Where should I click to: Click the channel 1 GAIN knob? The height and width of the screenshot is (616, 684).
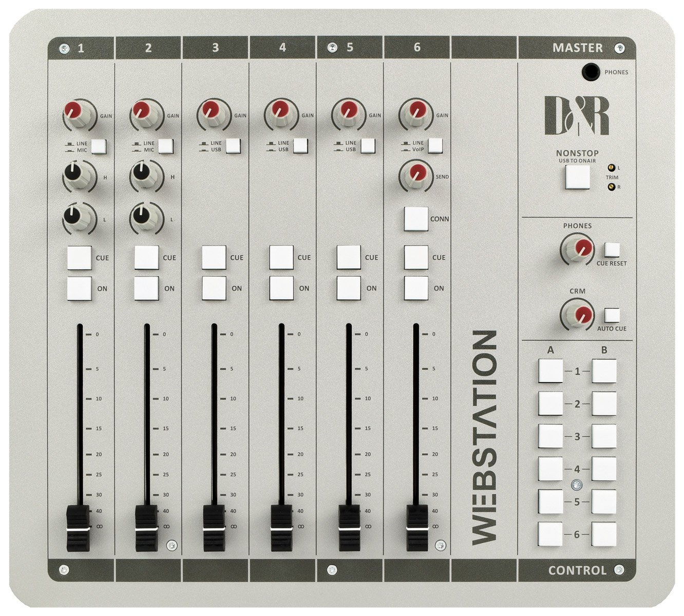pyautogui.click(x=79, y=114)
